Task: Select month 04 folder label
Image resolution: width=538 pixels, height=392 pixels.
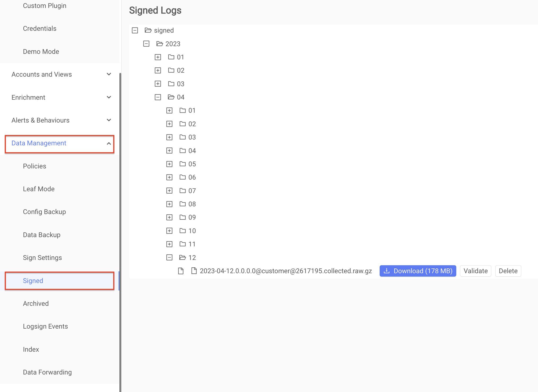Action: (181, 97)
